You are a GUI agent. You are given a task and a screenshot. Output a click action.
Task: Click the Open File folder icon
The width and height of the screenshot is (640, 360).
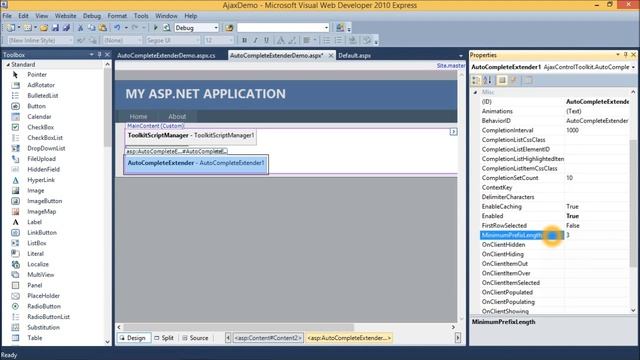(44, 28)
